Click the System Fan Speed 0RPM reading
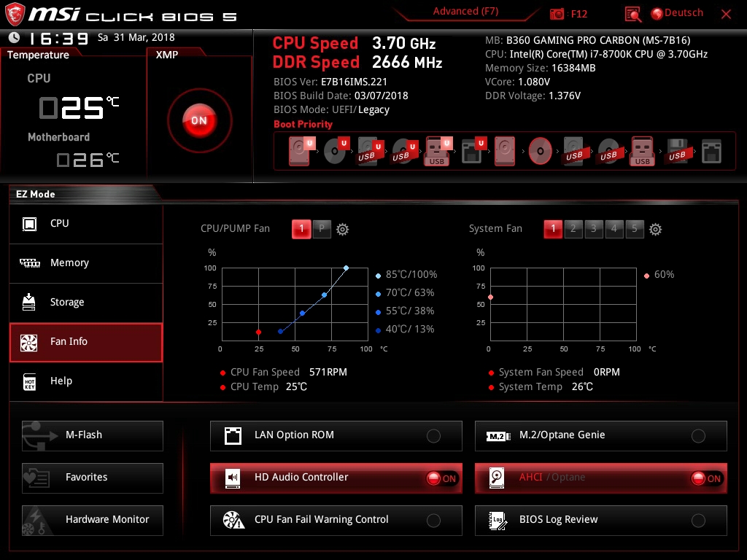The width and height of the screenshot is (747, 560). 560,373
